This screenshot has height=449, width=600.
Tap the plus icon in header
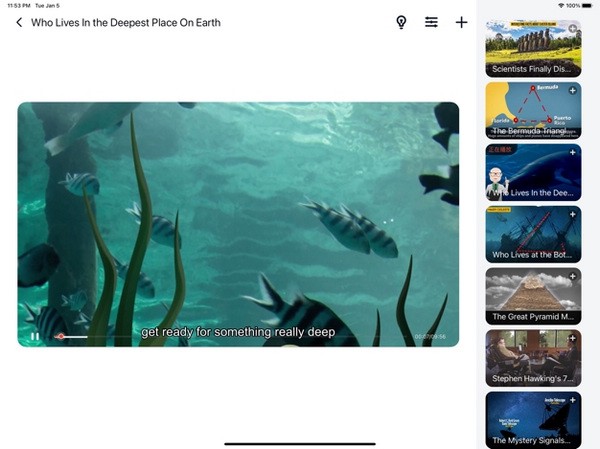coord(461,22)
